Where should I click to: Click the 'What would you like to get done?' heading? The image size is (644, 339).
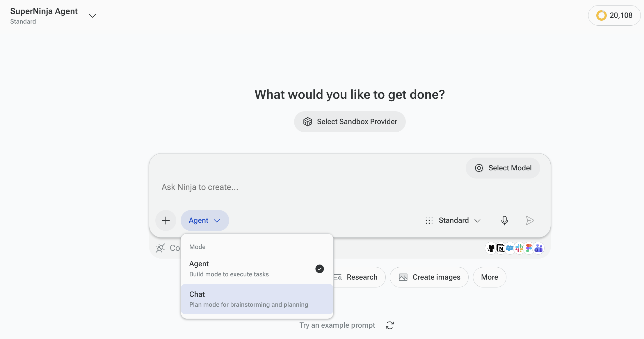click(350, 94)
